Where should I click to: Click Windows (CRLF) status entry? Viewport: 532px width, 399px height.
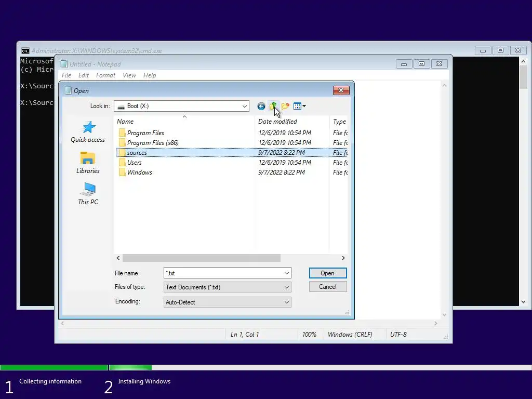point(350,335)
